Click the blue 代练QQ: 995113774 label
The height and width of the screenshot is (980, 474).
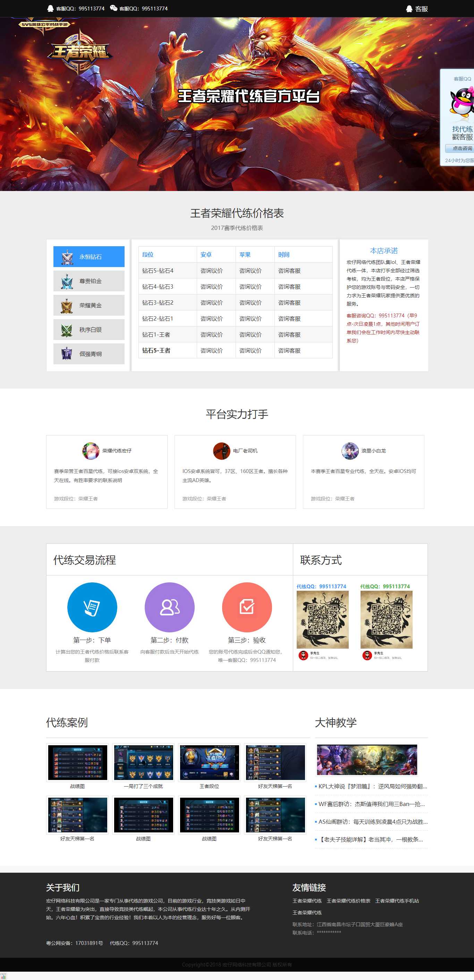point(322,586)
